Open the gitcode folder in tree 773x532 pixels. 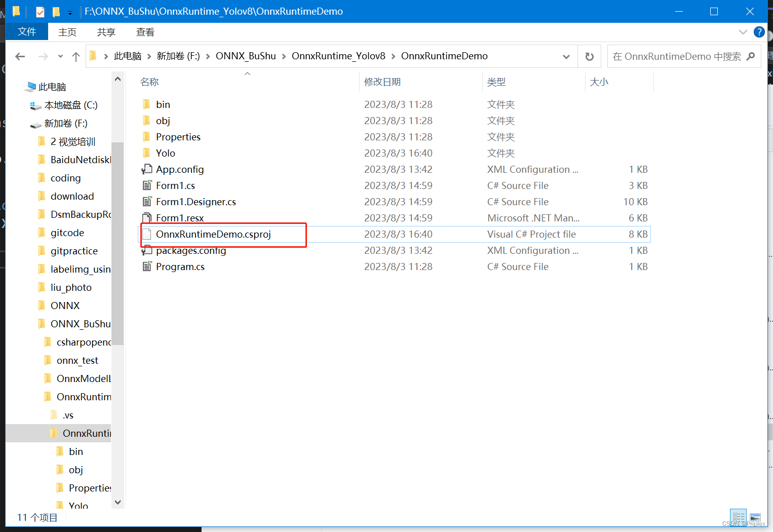(x=67, y=233)
